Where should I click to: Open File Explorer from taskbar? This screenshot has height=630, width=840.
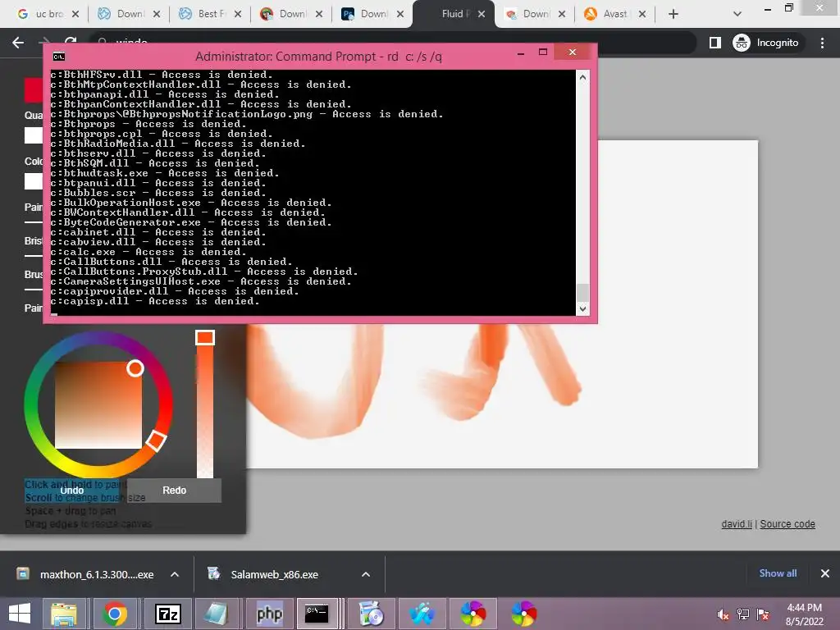tap(64, 614)
